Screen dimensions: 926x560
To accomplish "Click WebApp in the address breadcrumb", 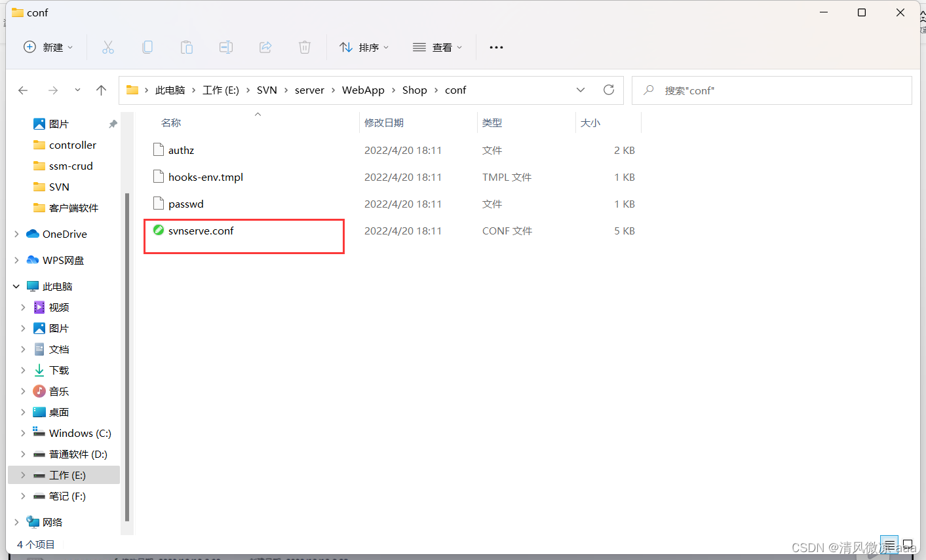I will (363, 90).
